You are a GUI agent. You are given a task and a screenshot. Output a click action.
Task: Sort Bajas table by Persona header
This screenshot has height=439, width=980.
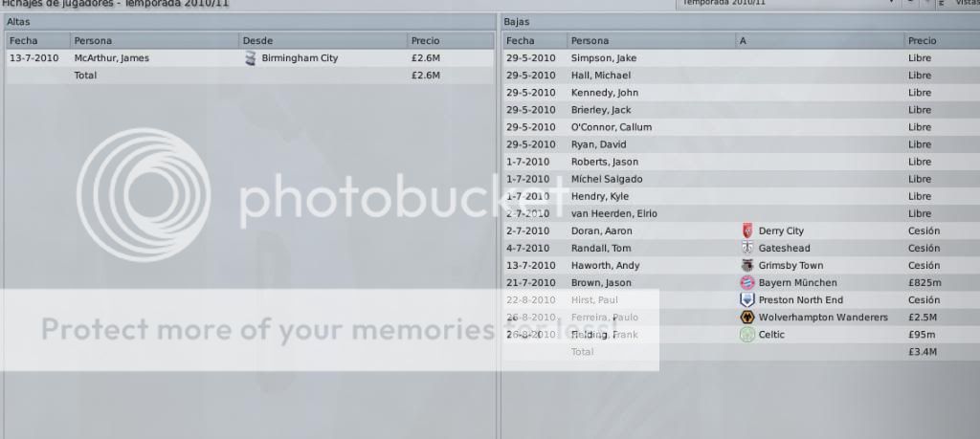651,40
